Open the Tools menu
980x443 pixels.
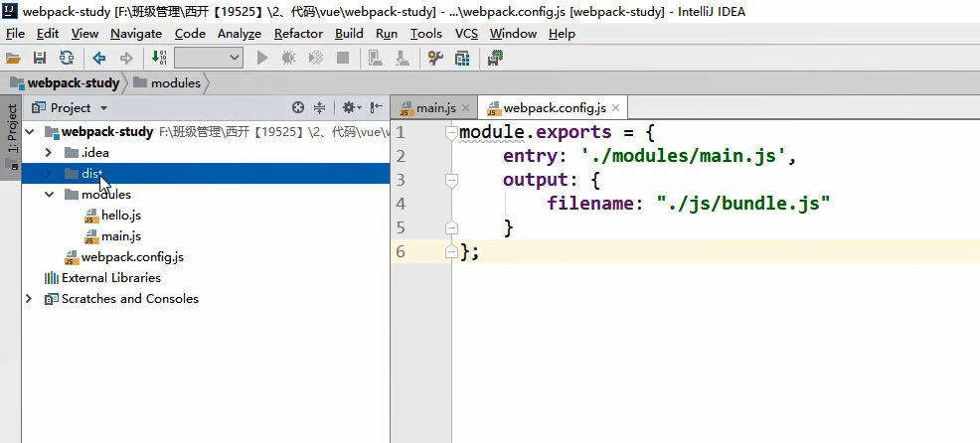coord(426,34)
